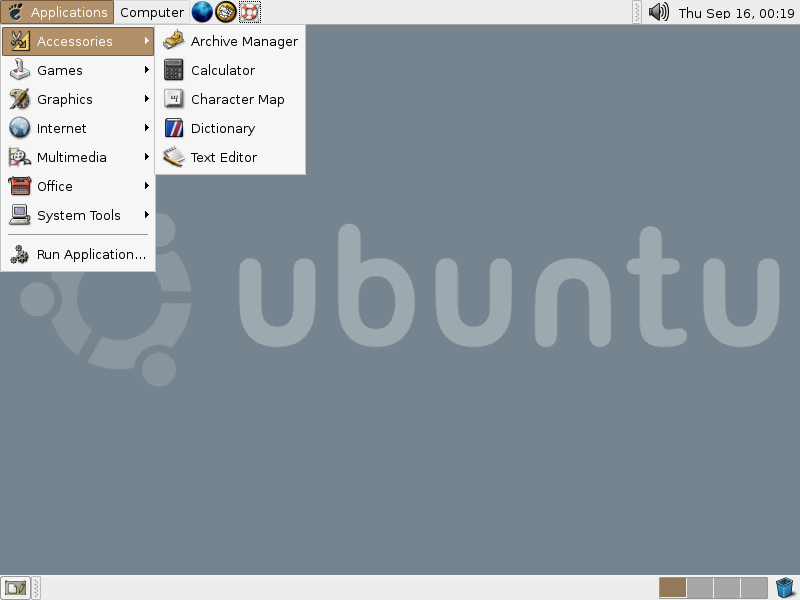Click the Internet globe icon in menu
Screen dimensions: 800x600
tap(20, 128)
